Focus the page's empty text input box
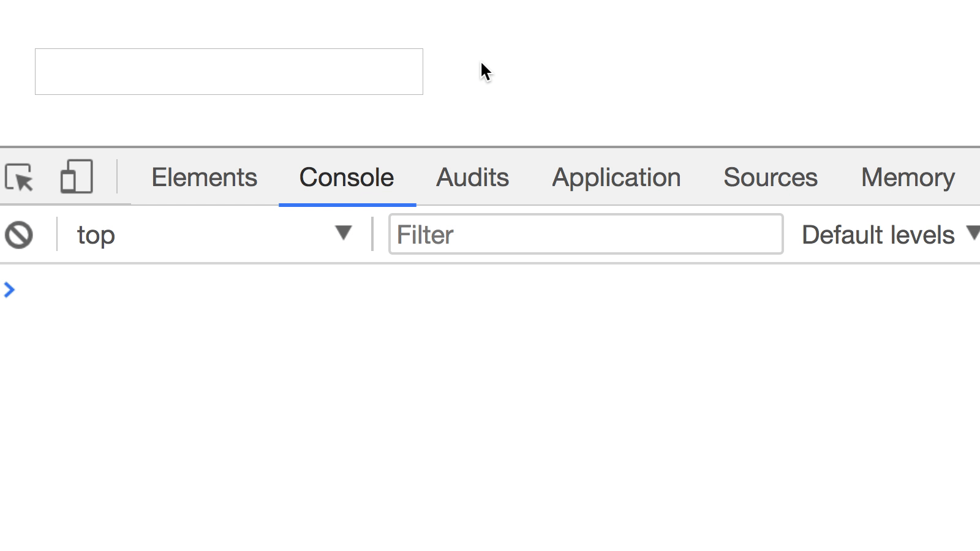 point(229,72)
